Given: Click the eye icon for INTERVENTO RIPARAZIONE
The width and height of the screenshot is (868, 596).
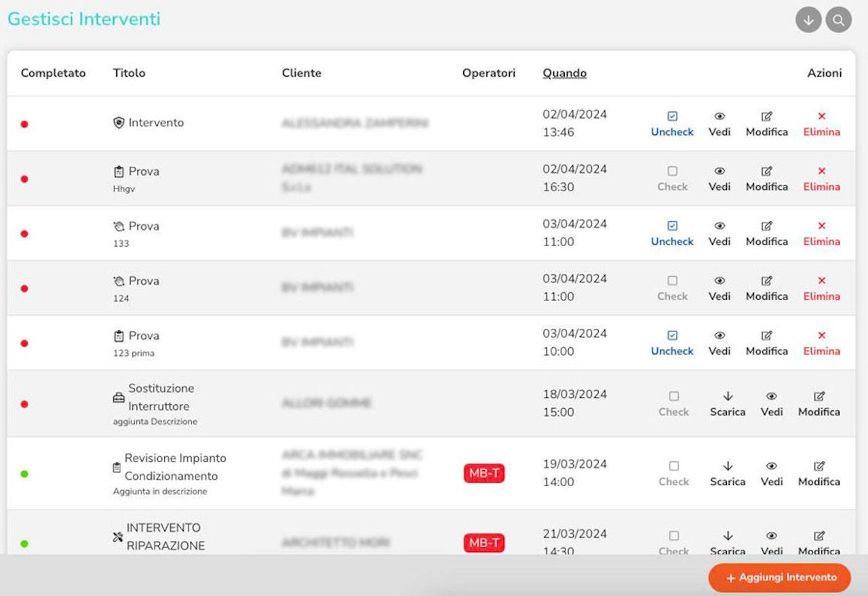Looking at the screenshot, I should pyautogui.click(x=772, y=536).
